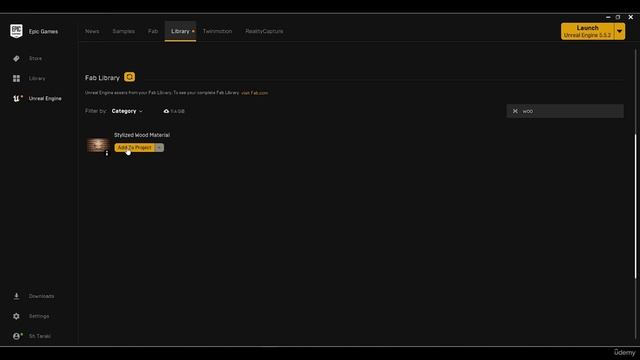This screenshot has height=360, width=640.
Task: Open the Store in the sidebar
Action: [x=35, y=58]
